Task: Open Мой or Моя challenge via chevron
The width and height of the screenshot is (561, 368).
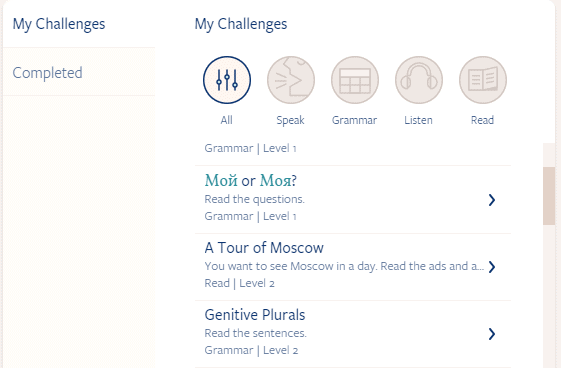Action: tap(492, 200)
